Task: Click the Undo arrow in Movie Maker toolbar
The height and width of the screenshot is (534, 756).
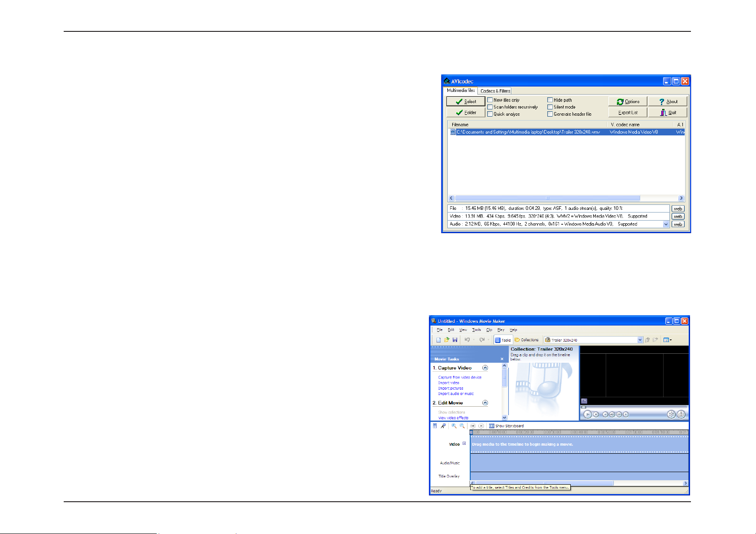Action: (x=467, y=340)
